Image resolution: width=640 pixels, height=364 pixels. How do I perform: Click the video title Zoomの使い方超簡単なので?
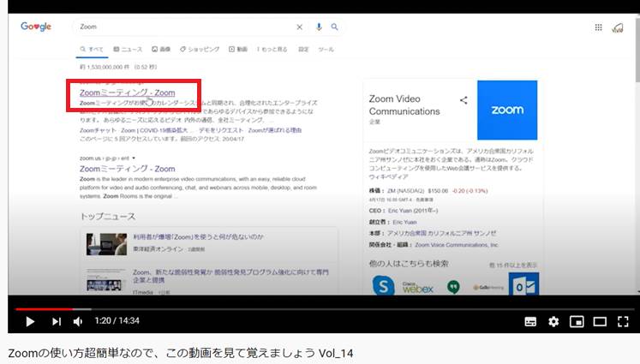point(181,353)
